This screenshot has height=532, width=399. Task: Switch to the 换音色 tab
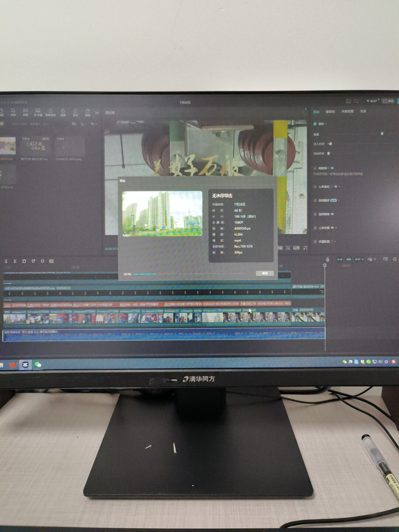pos(330,112)
